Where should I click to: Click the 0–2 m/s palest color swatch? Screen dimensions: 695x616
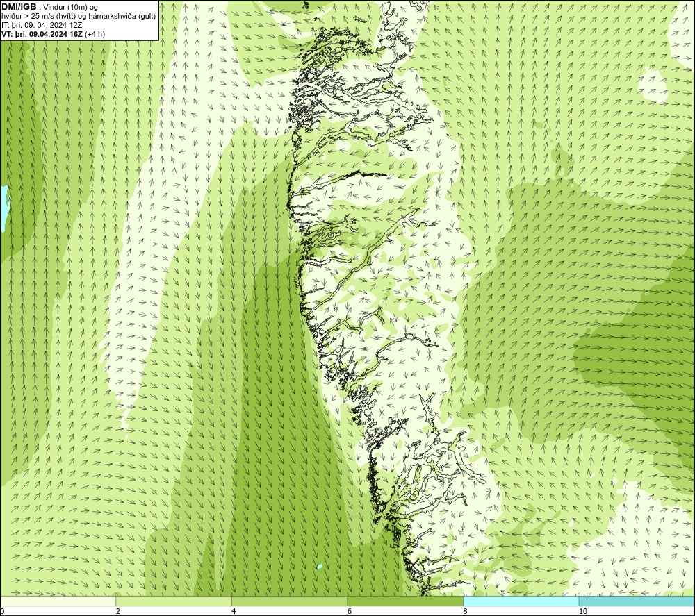click(58, 601)
